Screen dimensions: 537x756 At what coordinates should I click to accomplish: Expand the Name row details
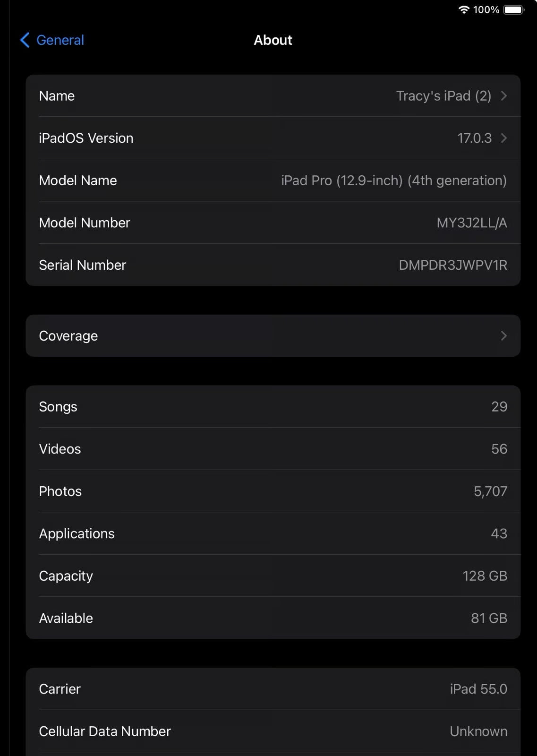coord(273,95)
